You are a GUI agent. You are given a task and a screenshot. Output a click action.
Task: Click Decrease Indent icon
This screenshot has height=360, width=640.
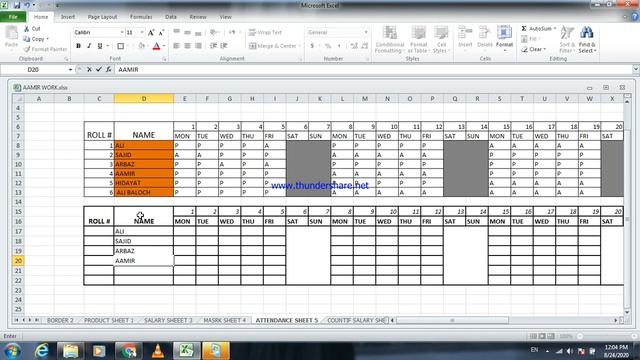[213, 46]
